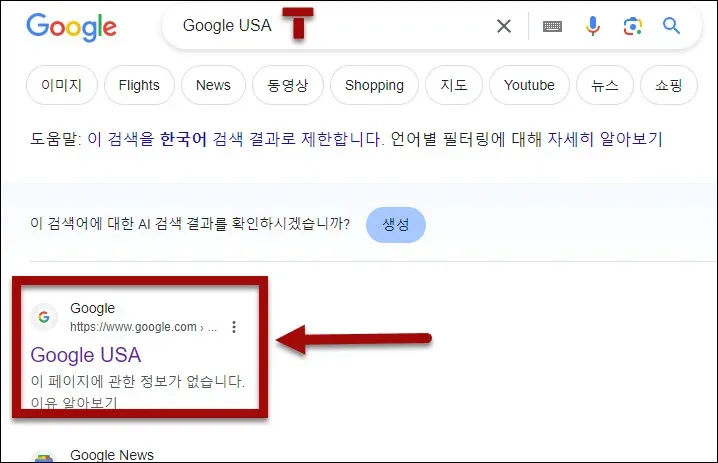Select the Flights filter chip
The image size is (718, 463).
tap(139, 85)
